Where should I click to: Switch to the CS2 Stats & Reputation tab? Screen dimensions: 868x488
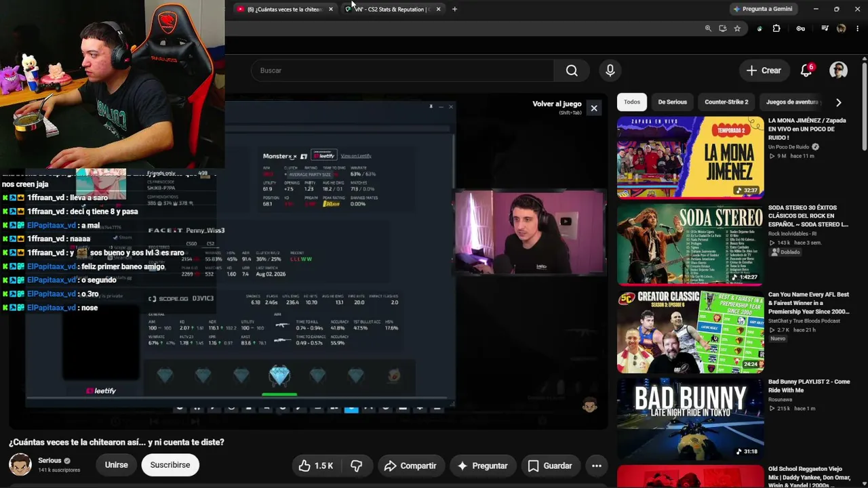point(393,9)
